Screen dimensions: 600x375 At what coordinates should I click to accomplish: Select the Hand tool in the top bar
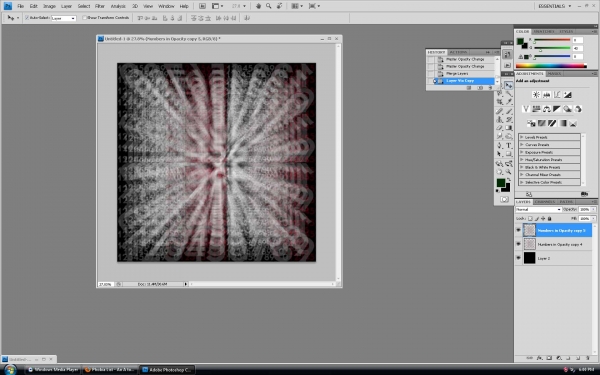(x=258, y=6)
